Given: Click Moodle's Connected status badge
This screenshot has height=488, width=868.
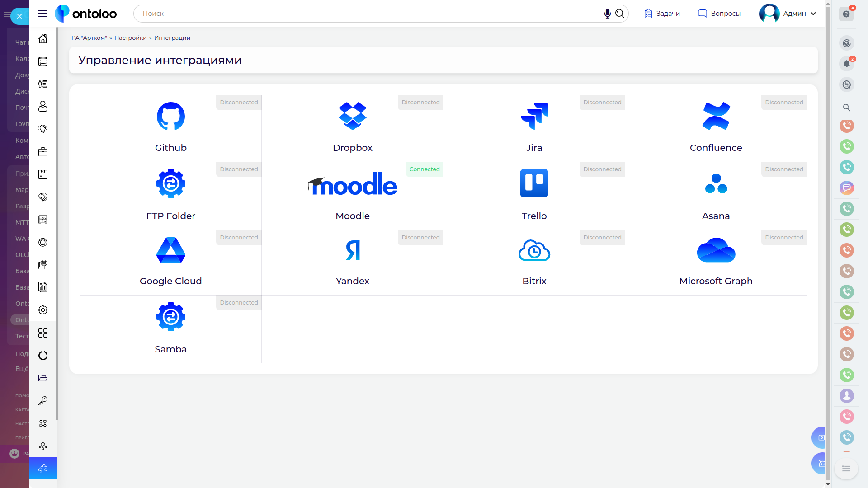Looking at the screenshot, I should click(424, 169).
